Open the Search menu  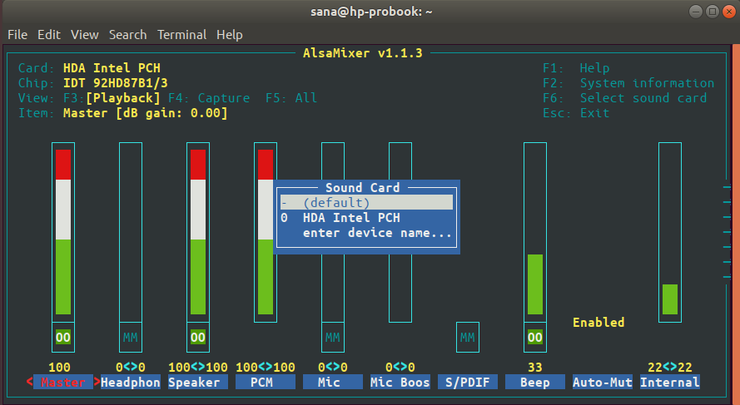128,35
